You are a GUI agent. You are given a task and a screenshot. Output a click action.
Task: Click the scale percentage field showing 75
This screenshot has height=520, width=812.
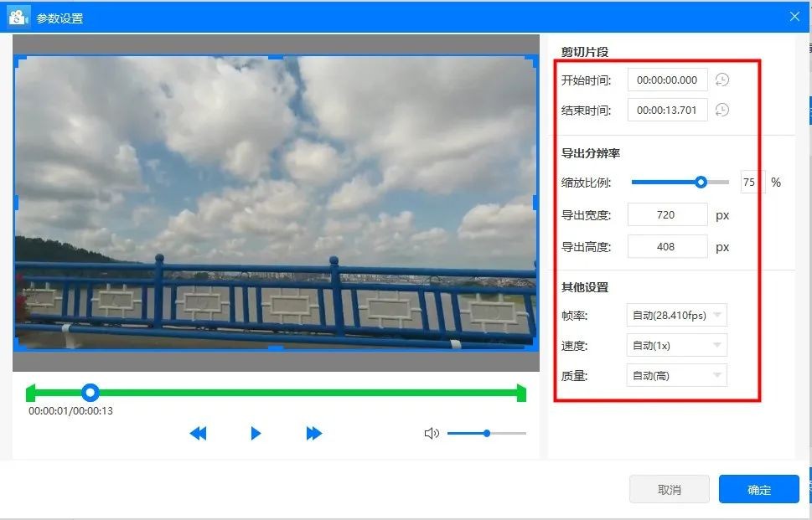pos(753,183)
